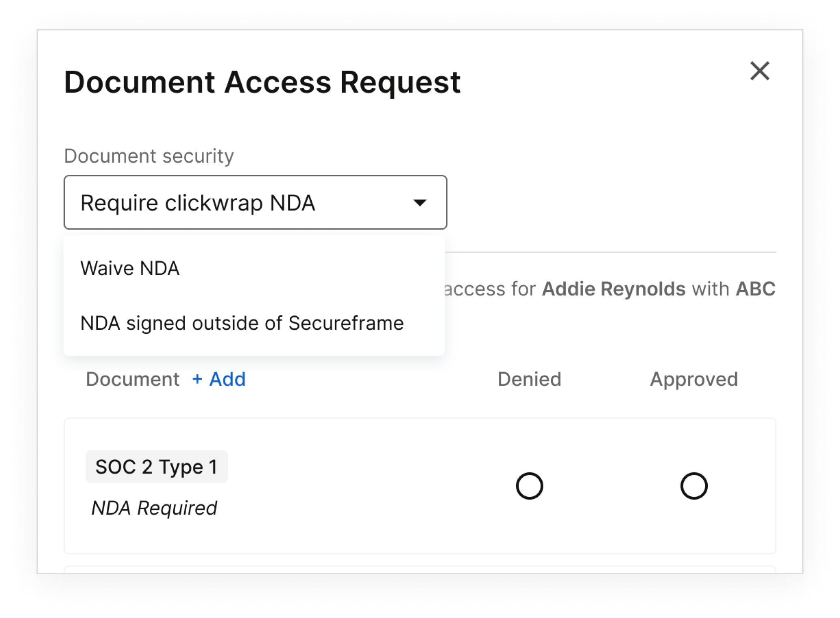Click the Addie Reynolds requester name
The height and width of the screenshot is (618, 840).
[x=614, y=289]
